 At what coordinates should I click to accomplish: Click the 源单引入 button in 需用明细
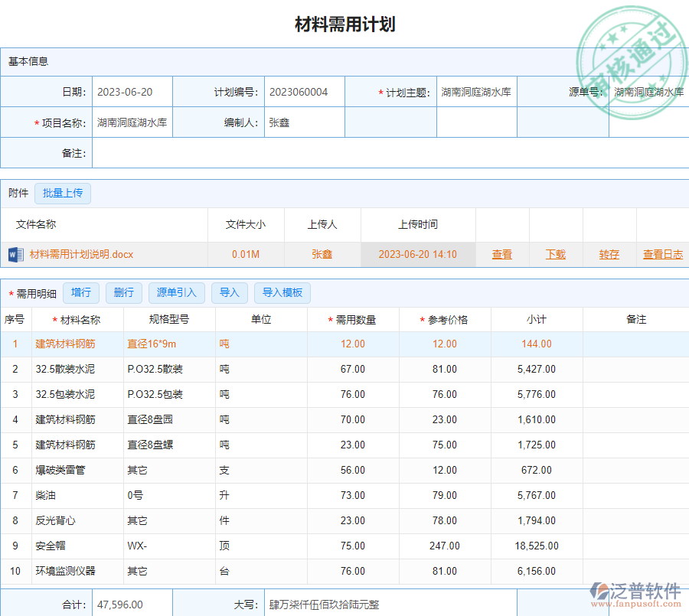tap(175, 292)
